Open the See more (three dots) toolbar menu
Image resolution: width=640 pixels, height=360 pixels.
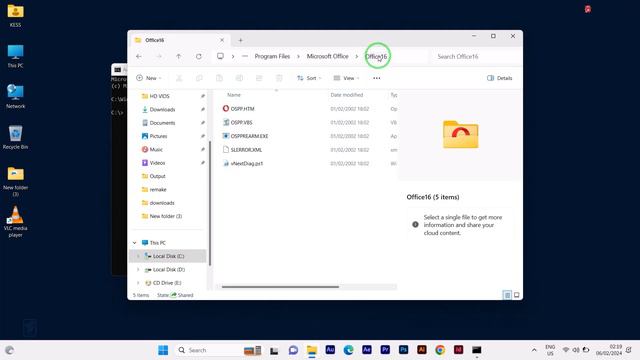click(x=377, y=78)
